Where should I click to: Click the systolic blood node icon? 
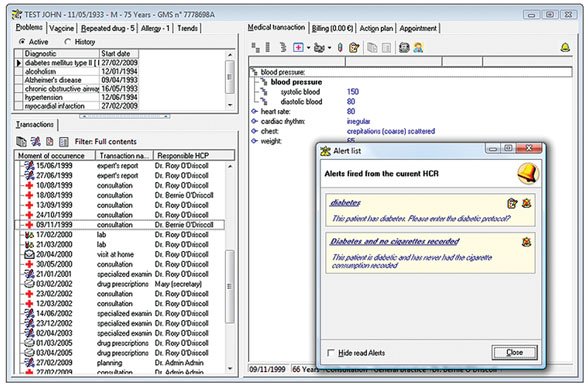point(264,92)
